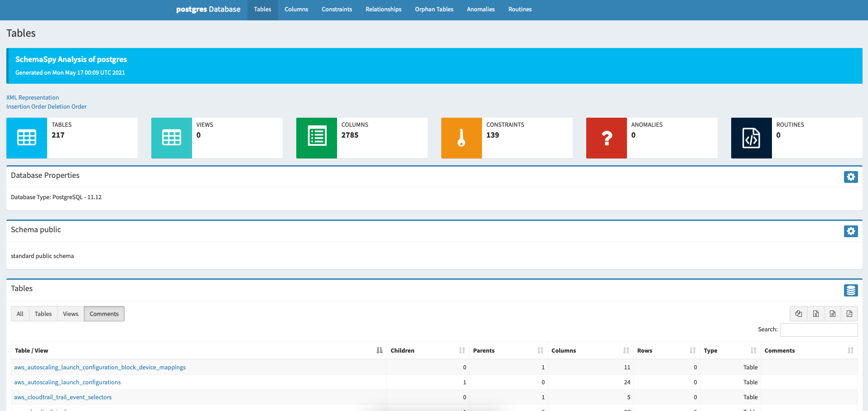Sort by the Columns column
This screenshot has width=868, height=411.
click(590, 350)
